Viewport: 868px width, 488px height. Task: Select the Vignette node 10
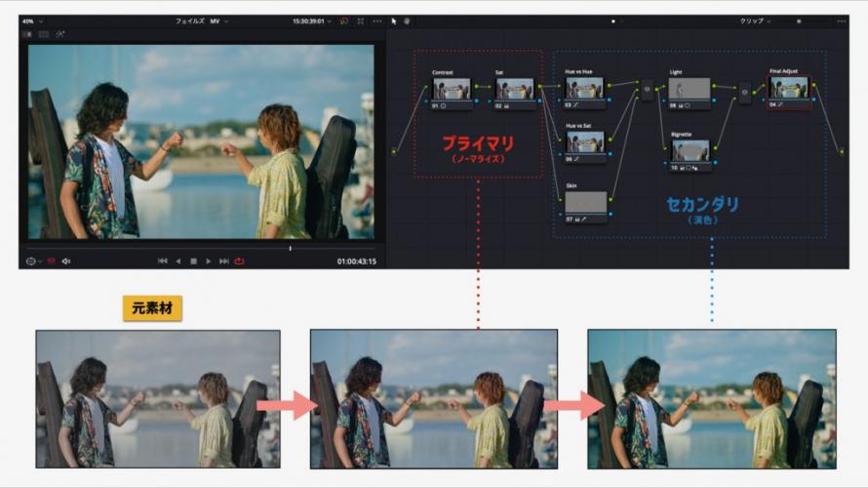point(690,155)
